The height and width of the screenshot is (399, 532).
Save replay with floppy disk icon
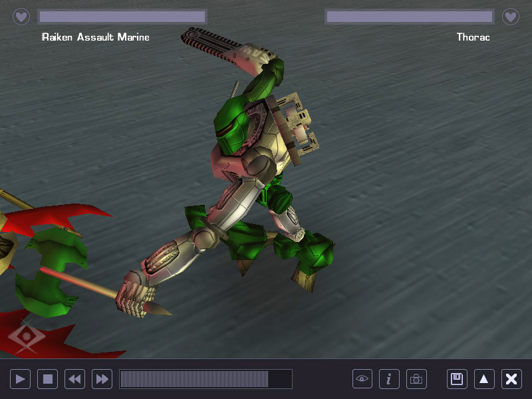pos(457,378)
